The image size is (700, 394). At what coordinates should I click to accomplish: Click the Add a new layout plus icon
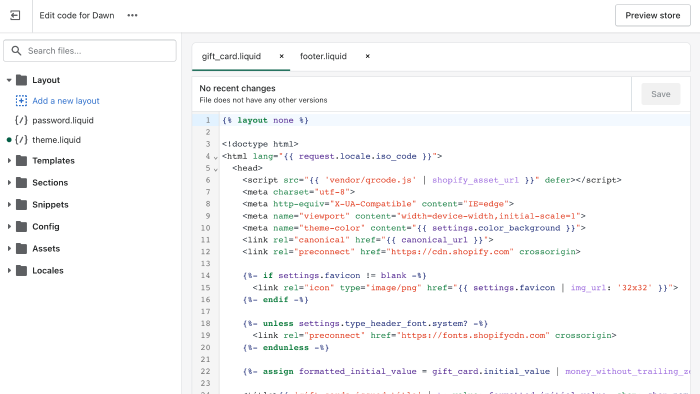point(21,101)
